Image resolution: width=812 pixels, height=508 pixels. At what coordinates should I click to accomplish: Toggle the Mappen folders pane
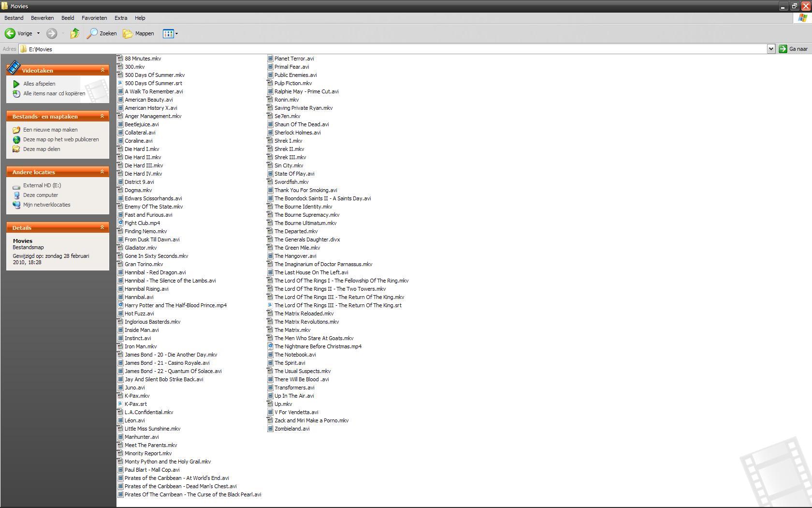pos(138,33)
